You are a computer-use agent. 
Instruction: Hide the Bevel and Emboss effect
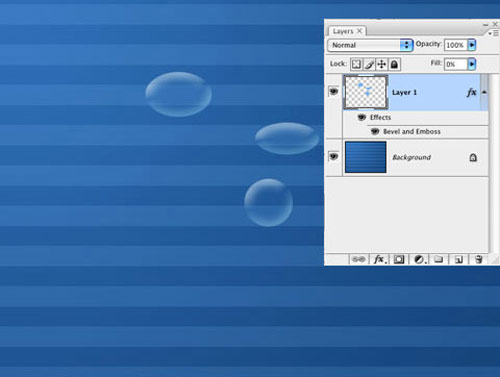point(375,131)
